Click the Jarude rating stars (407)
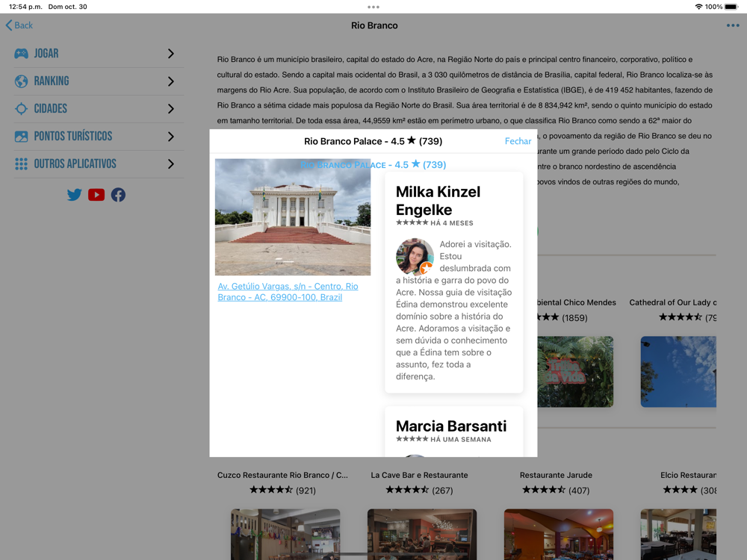This screenshot has width=747, height=560. (556, 490)
